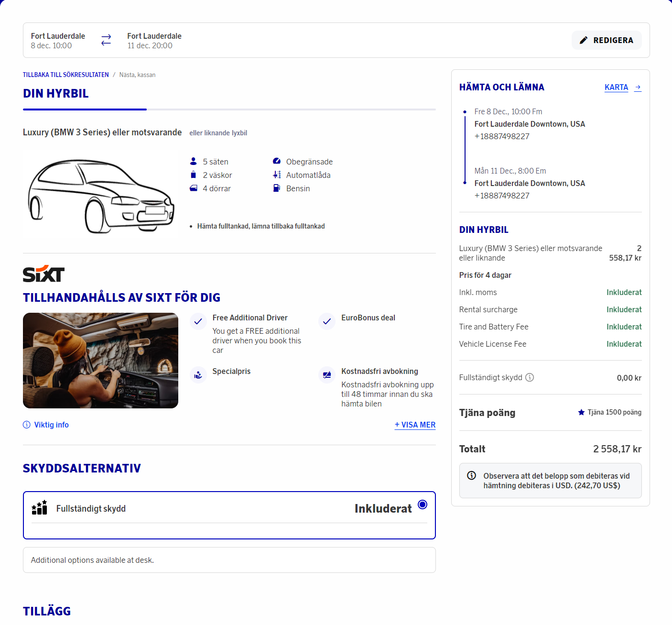Expand benefits with + VISA MER
672x625 pixels.
[x=415, y=425]
